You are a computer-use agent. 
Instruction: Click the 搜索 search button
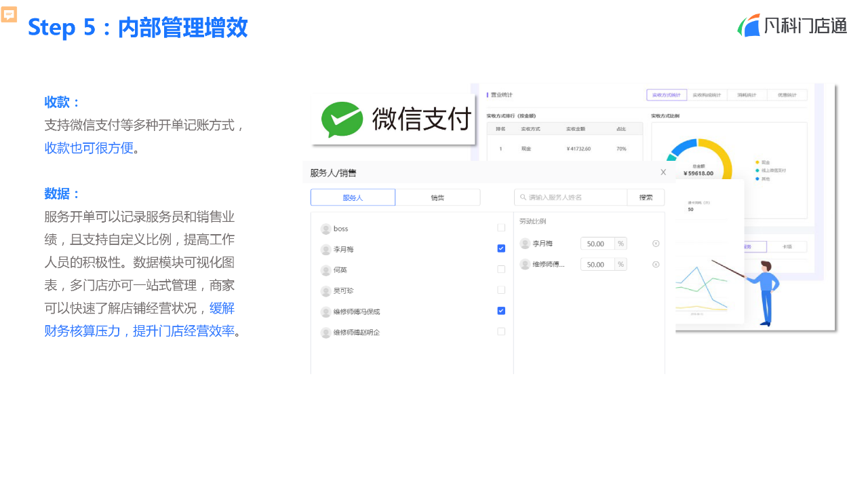(x=646, y=197)
